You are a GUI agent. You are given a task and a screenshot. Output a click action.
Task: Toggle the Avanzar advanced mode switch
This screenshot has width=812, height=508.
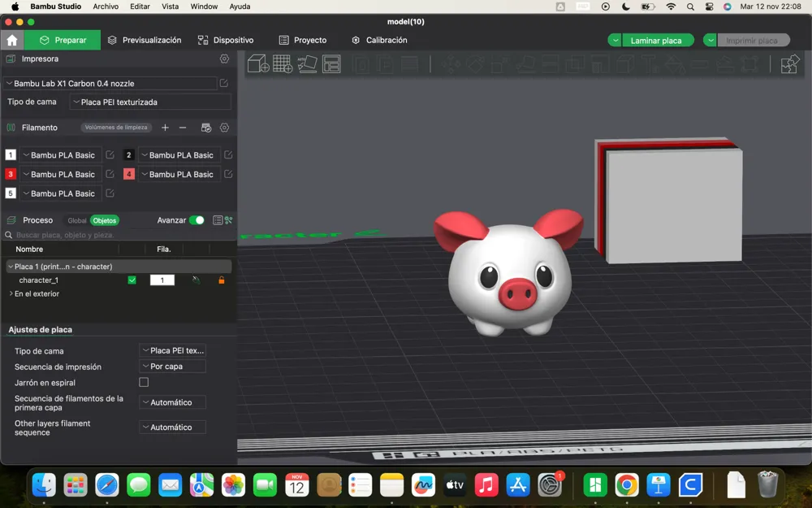(x=197, y=220)
